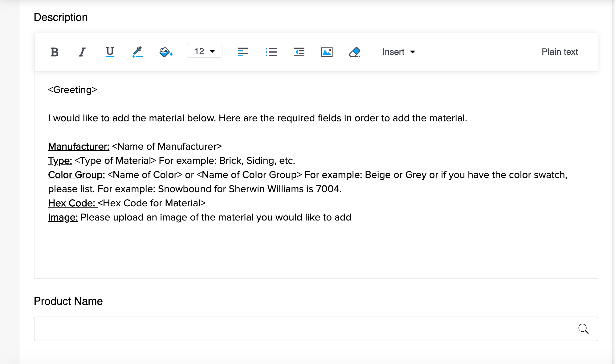
Task: Open the font size 12 dropdown
Action: click(x=204, y=51)
